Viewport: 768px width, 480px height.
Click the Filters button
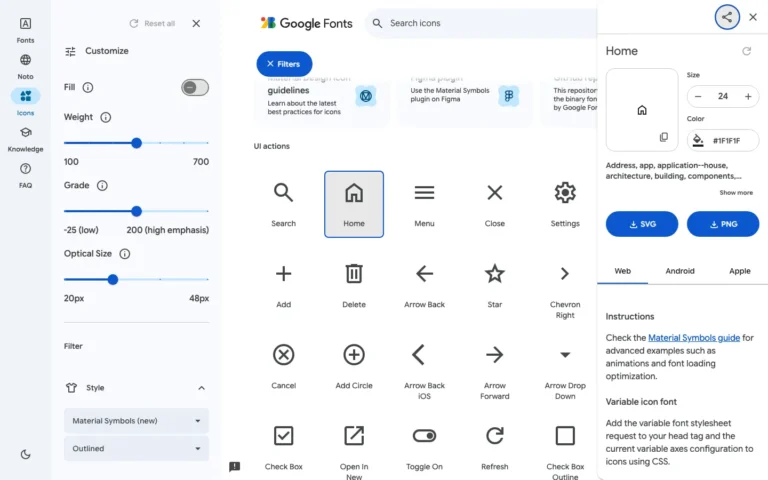(284, 64)
